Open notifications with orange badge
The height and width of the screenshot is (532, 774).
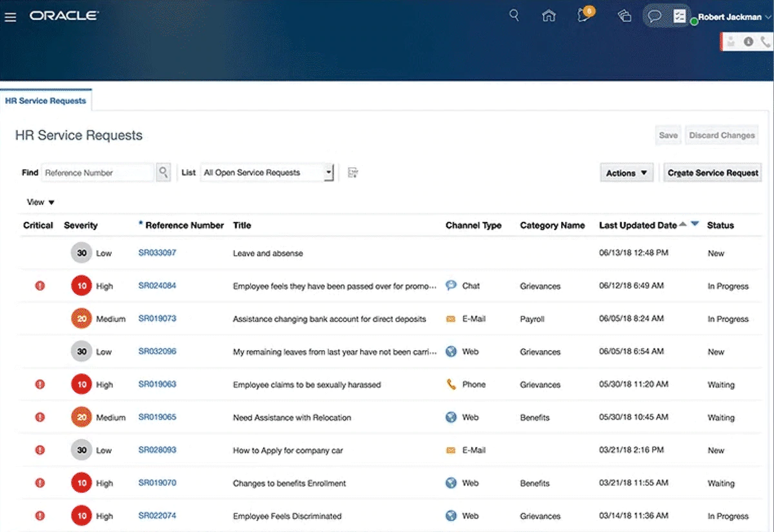(x=585, y=15)
